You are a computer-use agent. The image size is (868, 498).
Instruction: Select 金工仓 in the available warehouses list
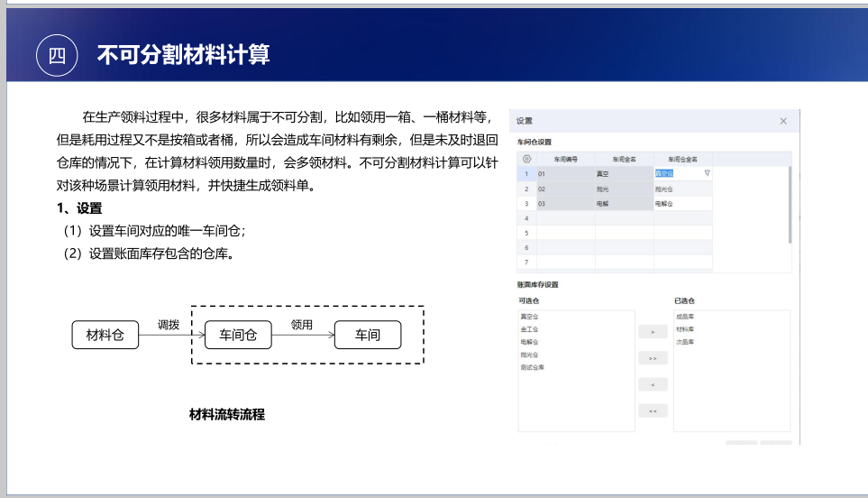[529, 330]
